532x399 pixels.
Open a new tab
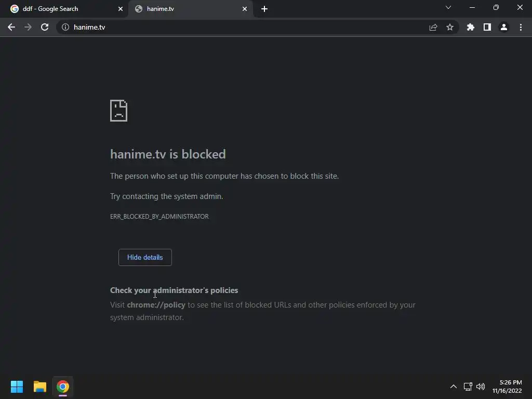pos(264,9)
